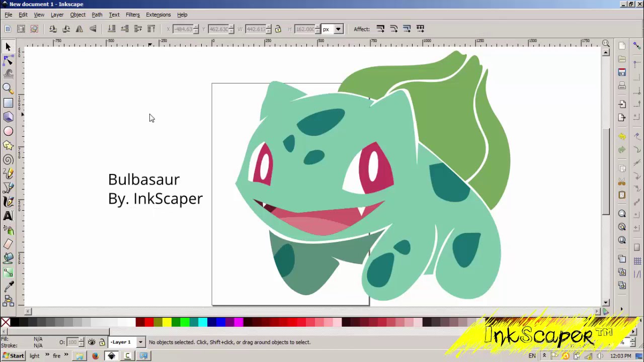Set fill to none using the X swatch
The height and width of the screenshot is (362, 644).
[x=5, y=322]
